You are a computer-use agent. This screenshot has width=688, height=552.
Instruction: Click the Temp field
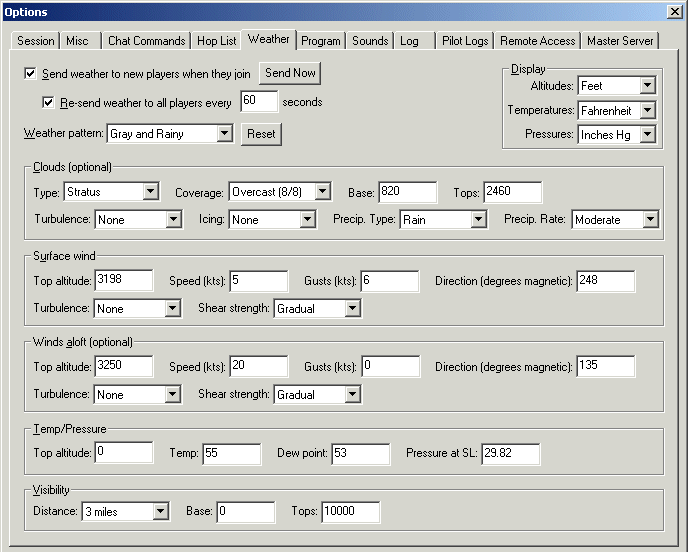232,454
